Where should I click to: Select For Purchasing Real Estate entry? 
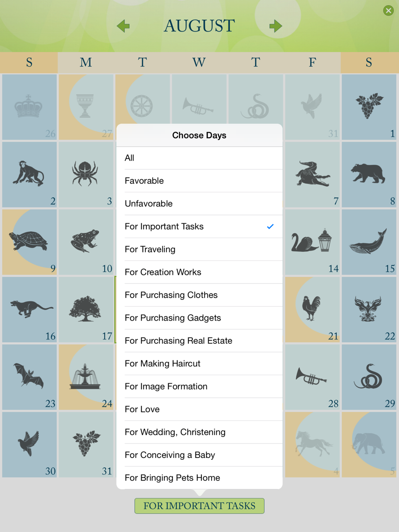(199, 341)
